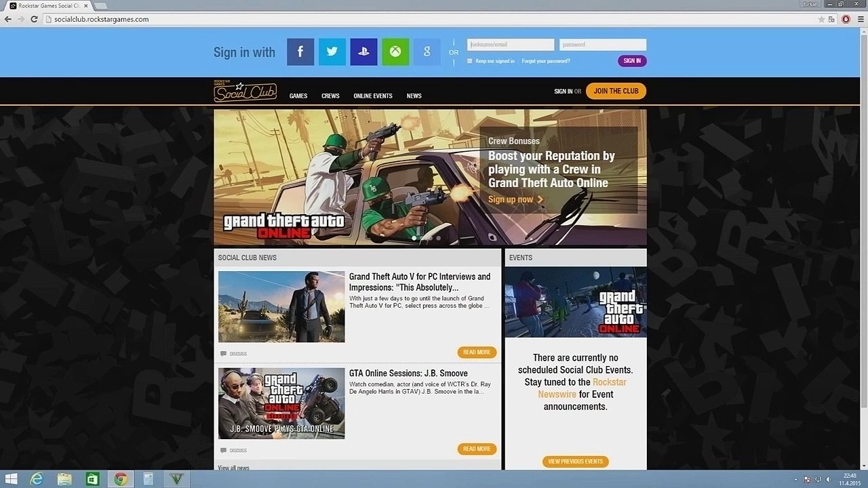Open the News menu
The width and height of the screenshot is (868, 488).
pos(414,96)
